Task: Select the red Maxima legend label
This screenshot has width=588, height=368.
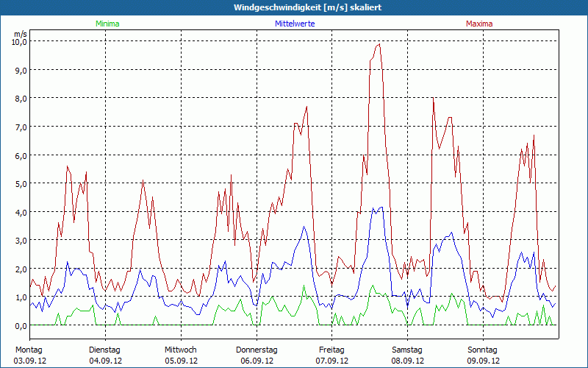Action: pos(479,24)
